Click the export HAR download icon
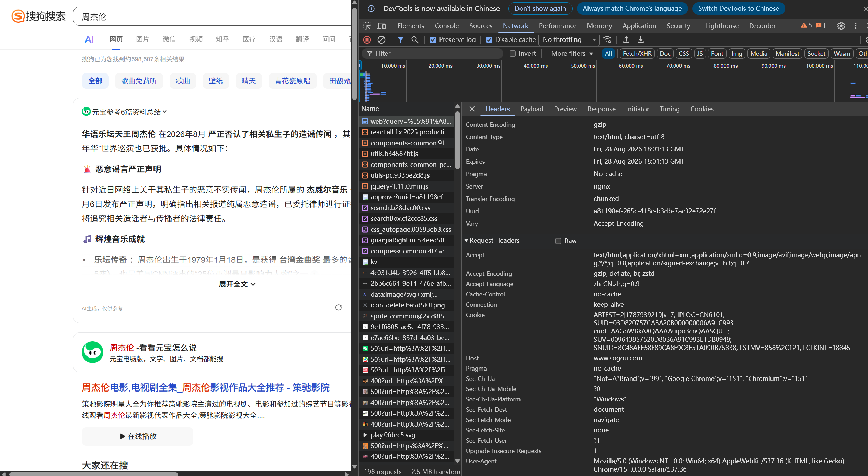The height and width of the screenshot is (476, 868). pyautogui.click(x=641, y=40)
